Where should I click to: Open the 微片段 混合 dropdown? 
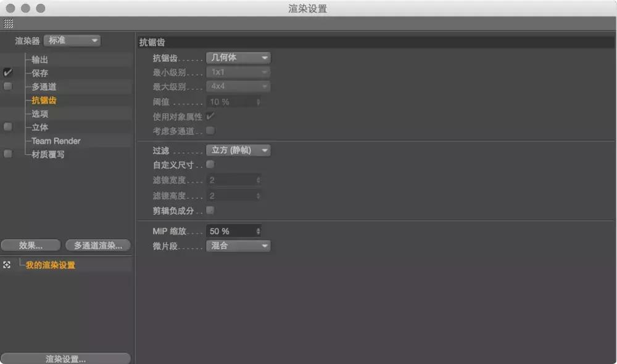click(x=238, y=246)
